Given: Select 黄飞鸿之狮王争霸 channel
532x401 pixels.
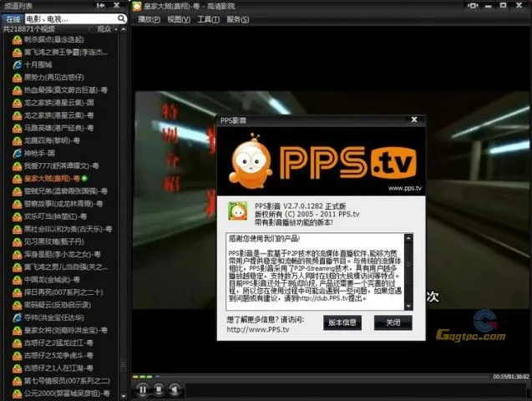Looking at the screenshot, I should (x=66, y=53).
